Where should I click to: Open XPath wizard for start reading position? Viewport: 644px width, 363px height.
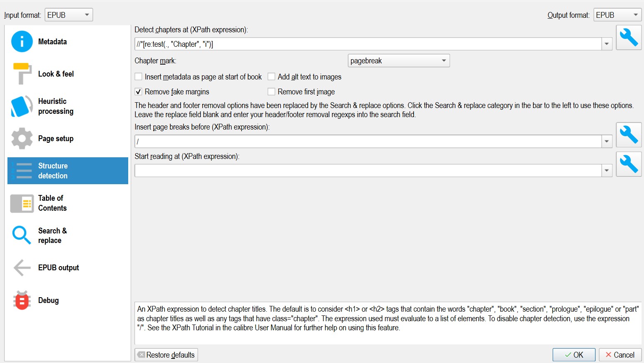click(628, 164)
